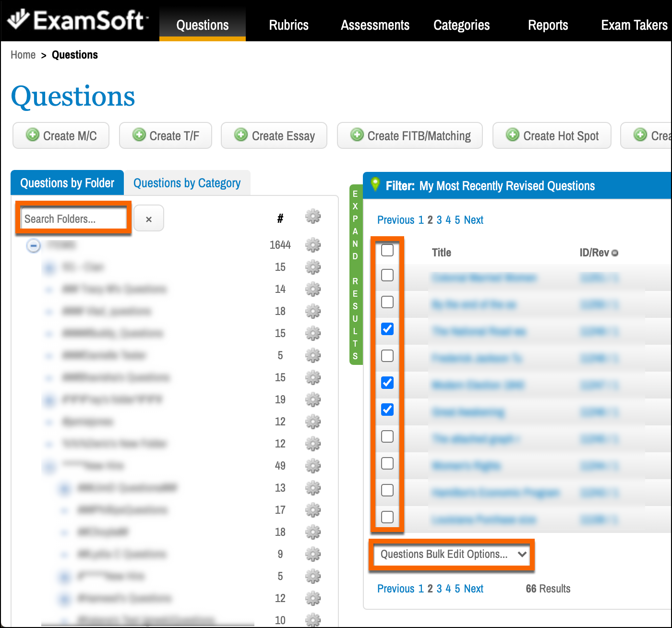Open the gear menu for the 1644-question root folder
672x628 pixels.
point(313,245)
